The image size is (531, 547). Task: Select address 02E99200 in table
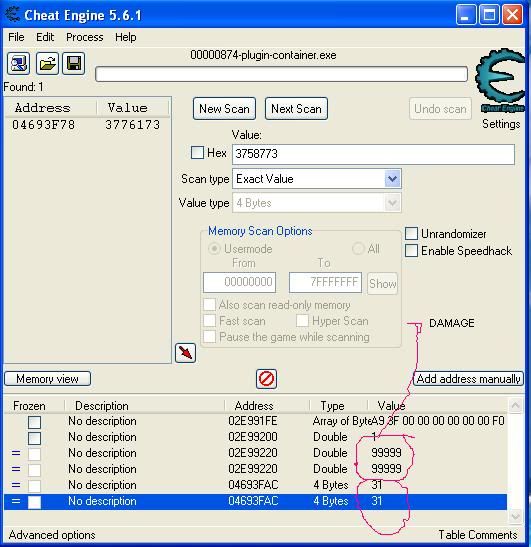253,437
